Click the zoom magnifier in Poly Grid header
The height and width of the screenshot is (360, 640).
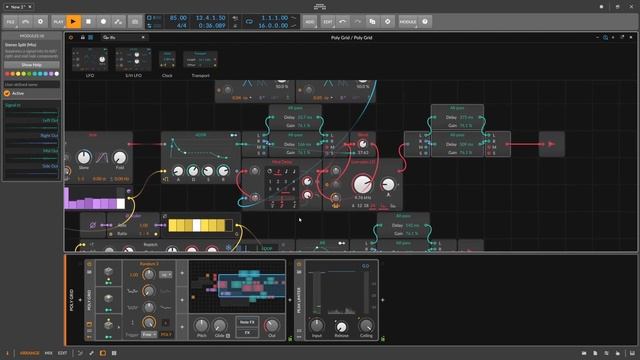(x=605, y=38)
